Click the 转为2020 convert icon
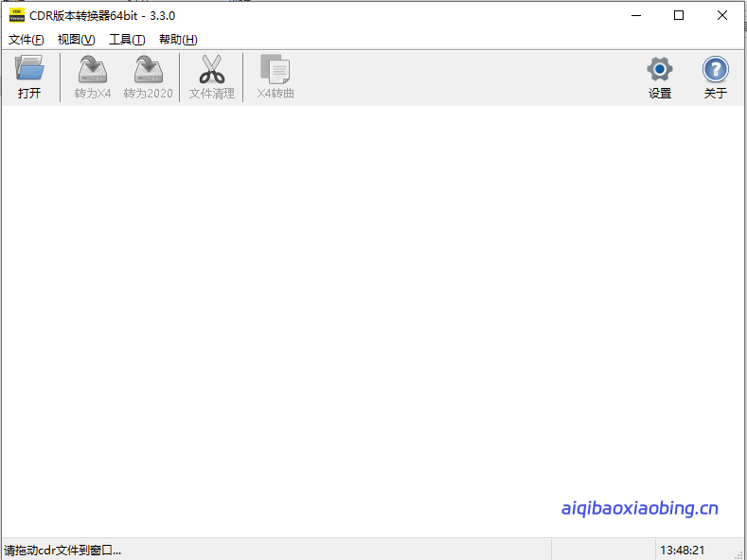This screenshot has height=560, width=747. 149,70
